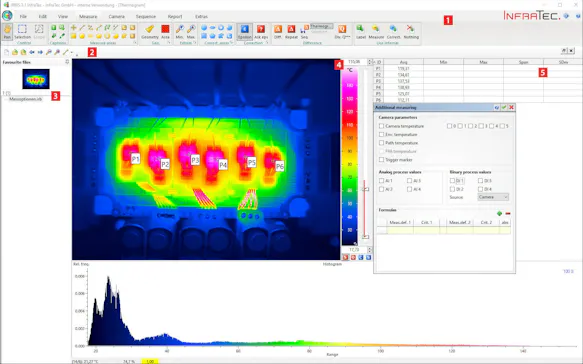
Task: Choose the Selection rectangle tool
Action: [22, 32]
